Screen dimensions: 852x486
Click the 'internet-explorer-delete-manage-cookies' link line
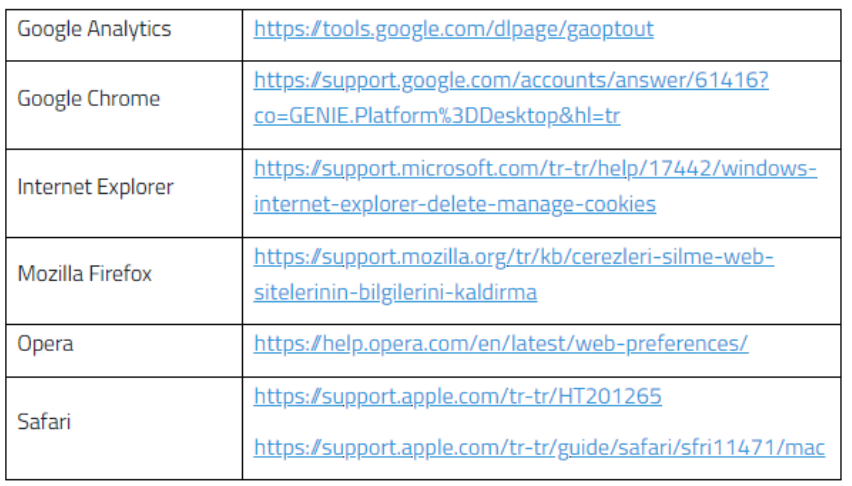[454, 205]
